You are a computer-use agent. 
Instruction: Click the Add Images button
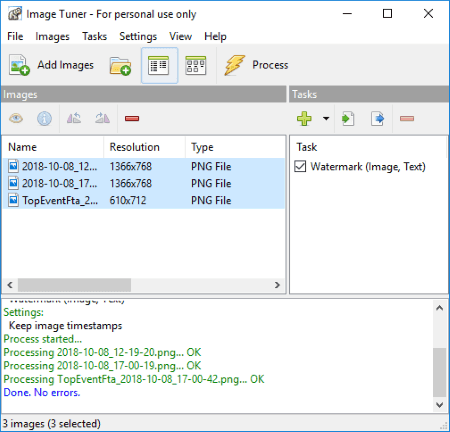pyautogui.click(x=52, y=65)
